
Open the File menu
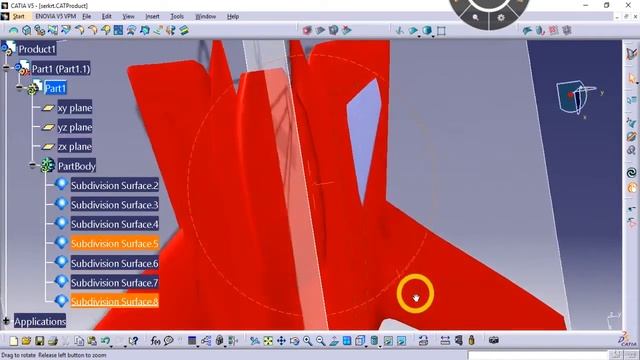[x=87, y=16]
